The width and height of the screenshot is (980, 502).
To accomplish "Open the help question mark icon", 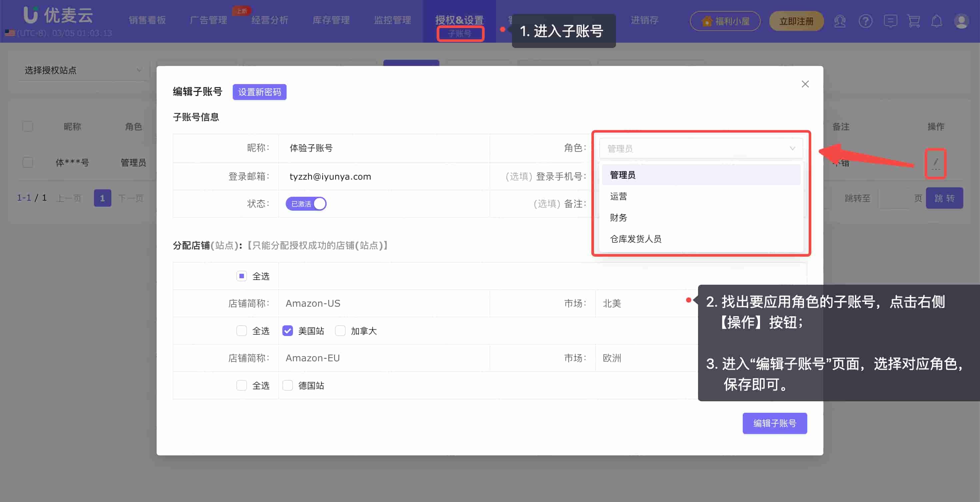I will pyautogui.click(x=865, y=21).
